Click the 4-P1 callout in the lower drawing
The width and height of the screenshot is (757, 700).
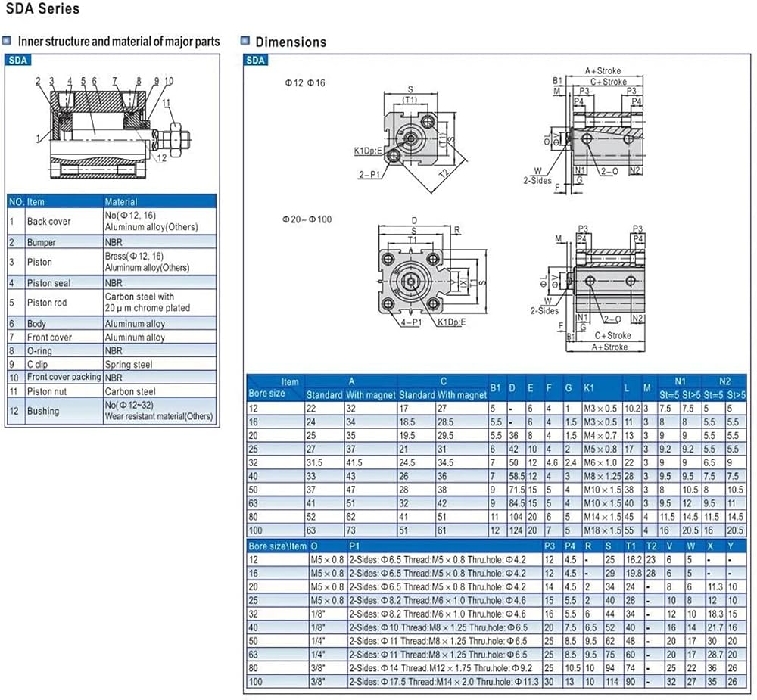click(x=411, y=322)
